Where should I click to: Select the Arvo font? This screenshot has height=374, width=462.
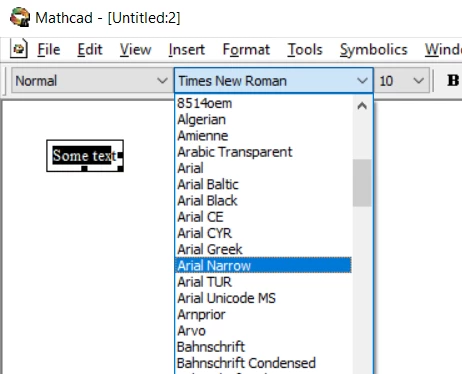point(263,331)
